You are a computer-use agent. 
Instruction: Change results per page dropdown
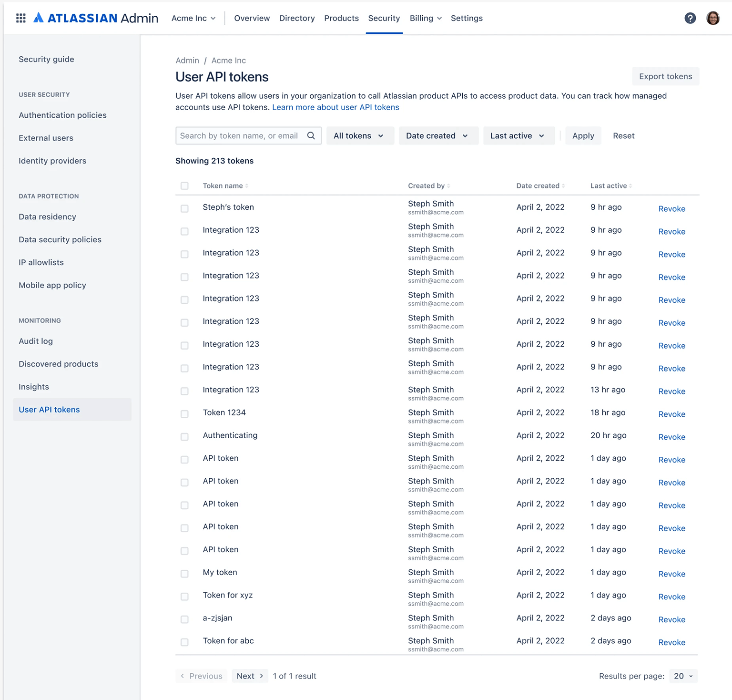click(x=682, y=676)
